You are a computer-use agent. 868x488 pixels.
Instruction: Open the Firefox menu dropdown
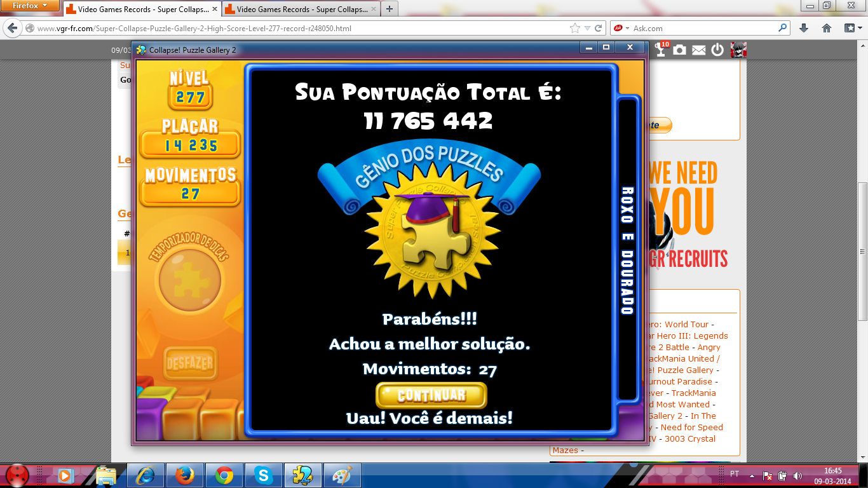pyautogui.click(x=31, y=6)
